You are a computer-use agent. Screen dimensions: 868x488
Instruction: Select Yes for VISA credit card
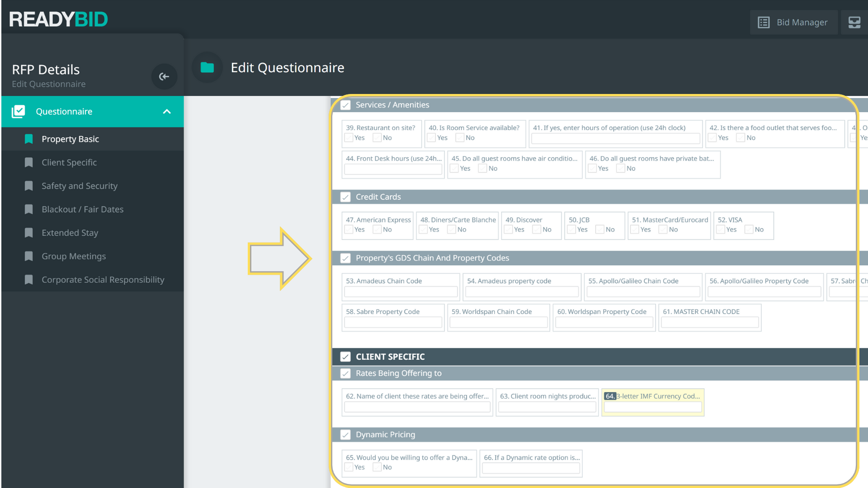(x=721, y=230)
